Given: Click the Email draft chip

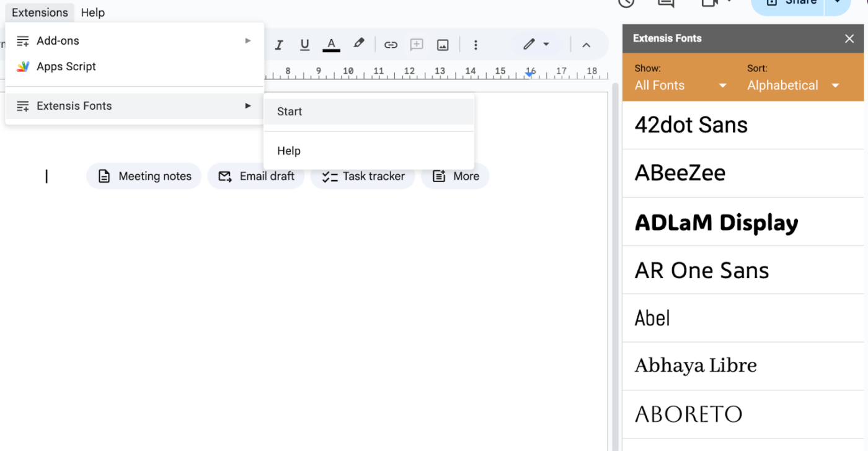Looking at the screenshot, I should 256,176.
